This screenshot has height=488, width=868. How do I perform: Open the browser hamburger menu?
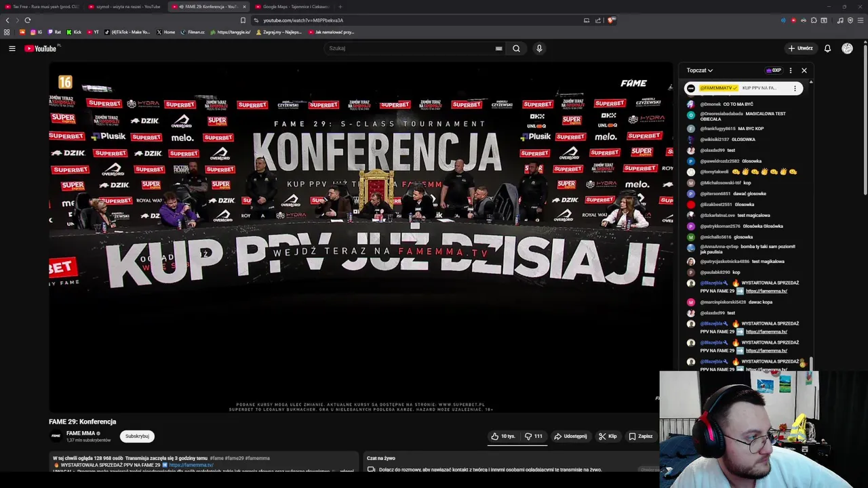point(861,20)
